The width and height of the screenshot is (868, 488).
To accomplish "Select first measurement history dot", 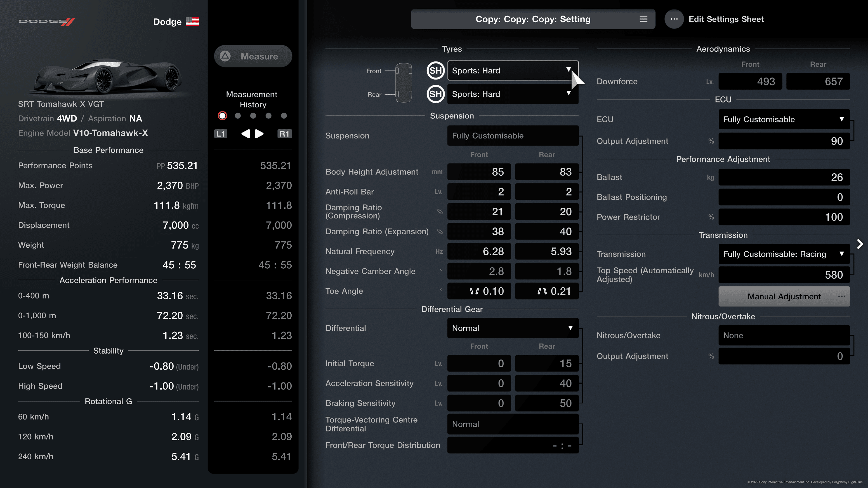I will click(x=222, y=116).
